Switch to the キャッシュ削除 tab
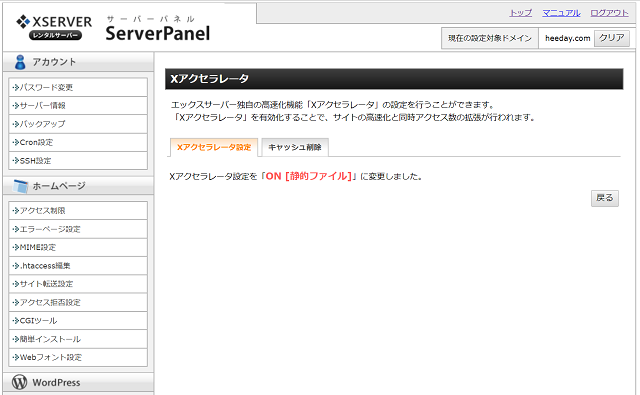The height and width of the screenshot is (395, 640). [295, 147]
